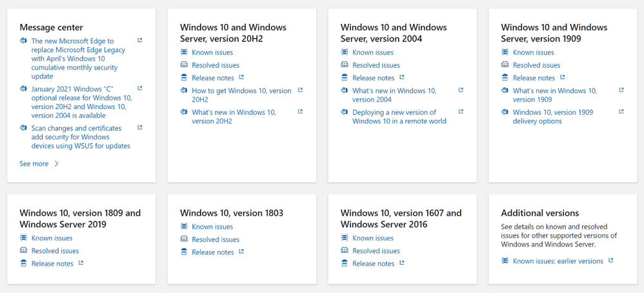Viewport: 644px width, 293px height.
Task: Click Resolved issues icon in 20H2 card
Action: pyautogui.click(x=184, y=65)
